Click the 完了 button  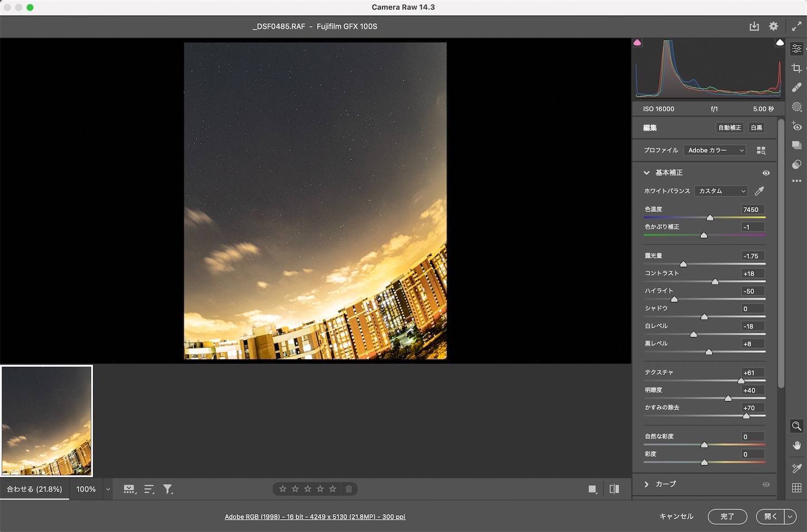click(x=727, y=516)
